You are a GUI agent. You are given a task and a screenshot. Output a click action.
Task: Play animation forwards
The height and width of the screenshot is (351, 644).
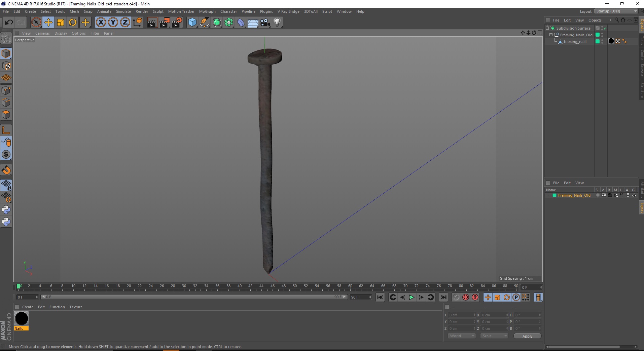pos(411,297)
